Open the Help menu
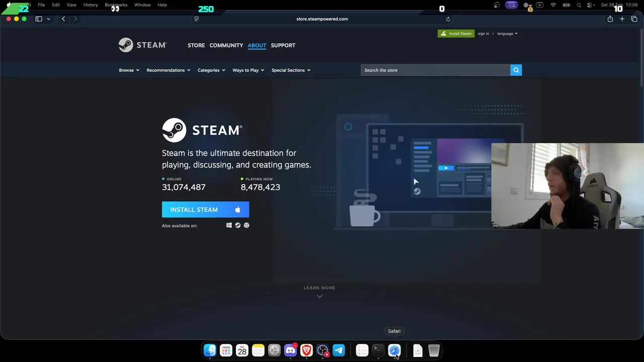 [162, 5]
